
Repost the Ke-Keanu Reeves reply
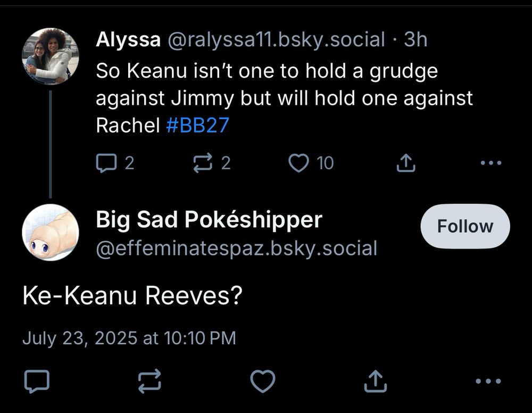[149, 381]
